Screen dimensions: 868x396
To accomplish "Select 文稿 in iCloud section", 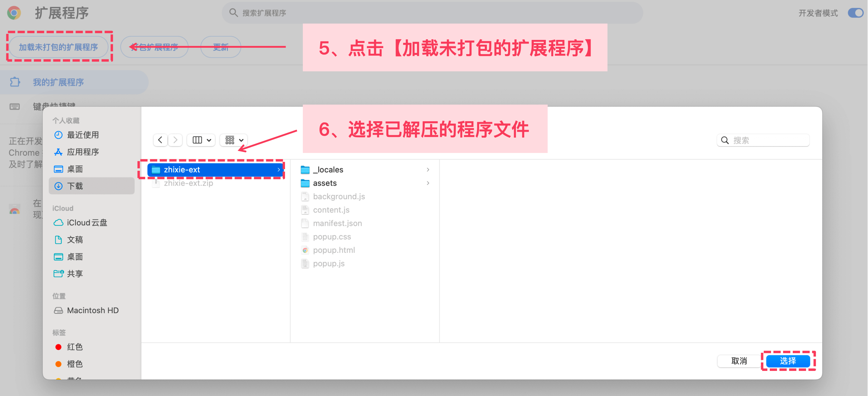I will (x=92, y=240).
